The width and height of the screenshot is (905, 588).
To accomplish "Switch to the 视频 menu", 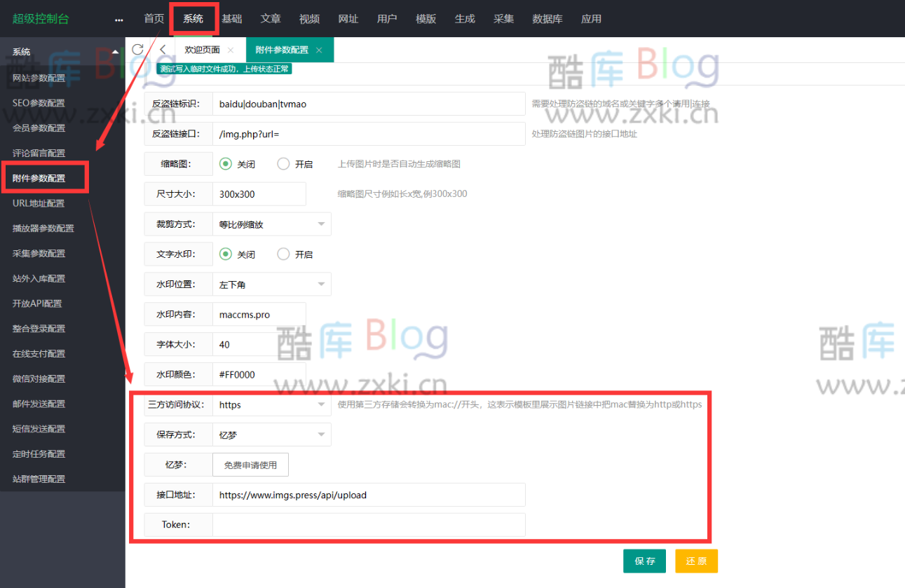I will click(309, 19).
